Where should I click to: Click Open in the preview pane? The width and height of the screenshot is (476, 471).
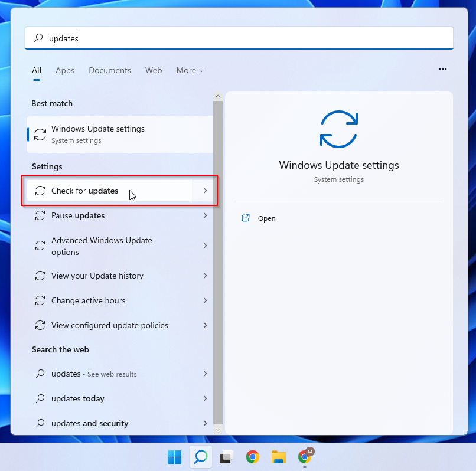266,218
